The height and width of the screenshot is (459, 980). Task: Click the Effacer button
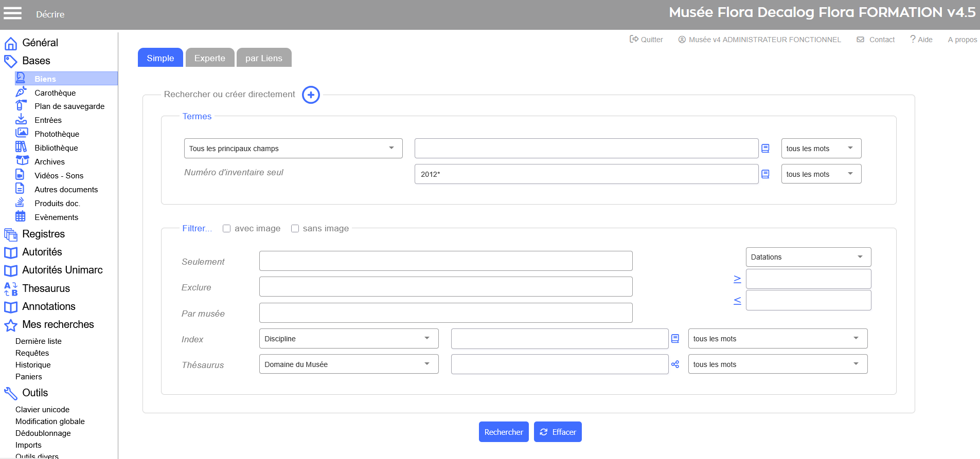(x=558, y=432)
